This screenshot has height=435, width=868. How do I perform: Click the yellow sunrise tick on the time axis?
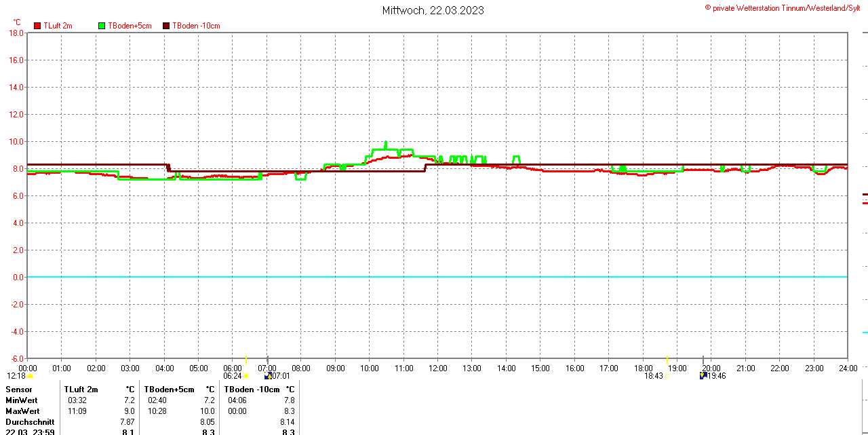pyautogui.click(x=246, y=360)
